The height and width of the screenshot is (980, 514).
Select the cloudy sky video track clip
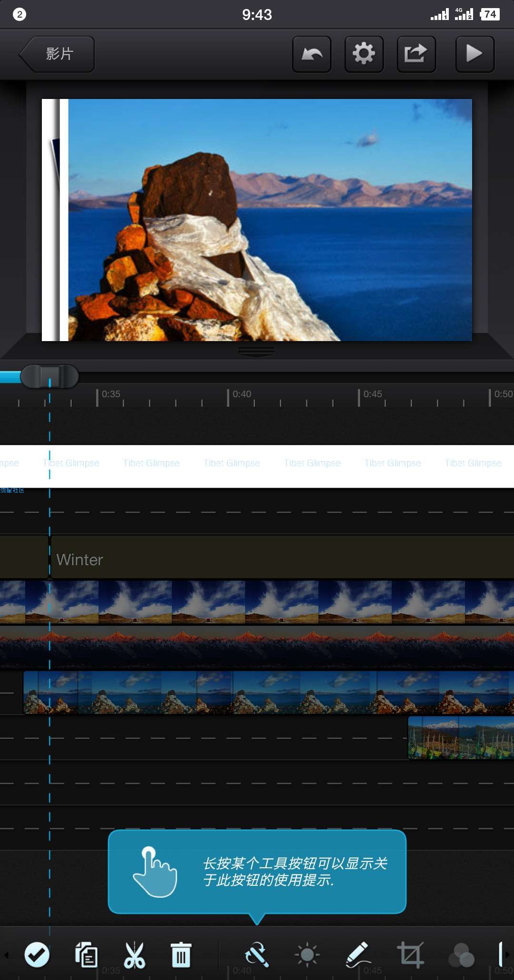[x=257, y=602]
